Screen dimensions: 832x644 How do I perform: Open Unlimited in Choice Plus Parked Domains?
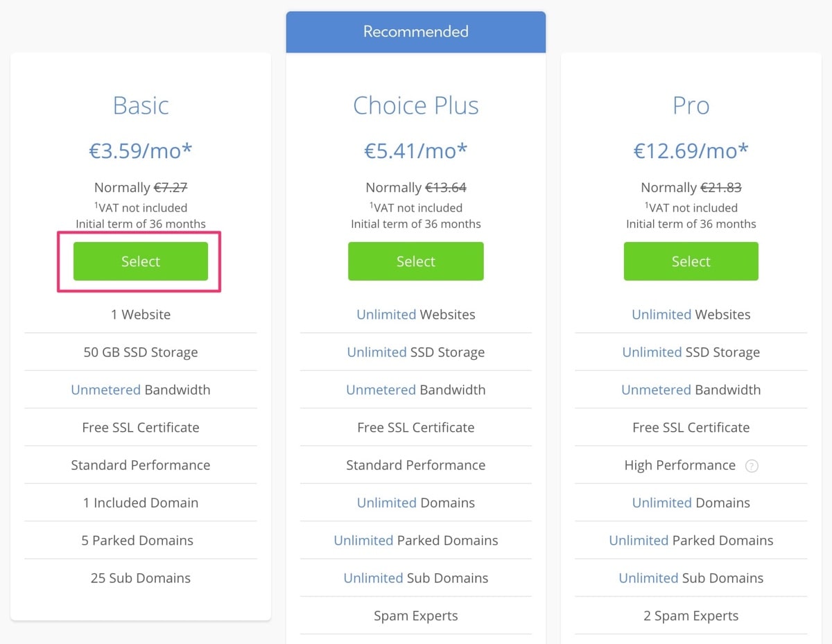click(363, 541)
